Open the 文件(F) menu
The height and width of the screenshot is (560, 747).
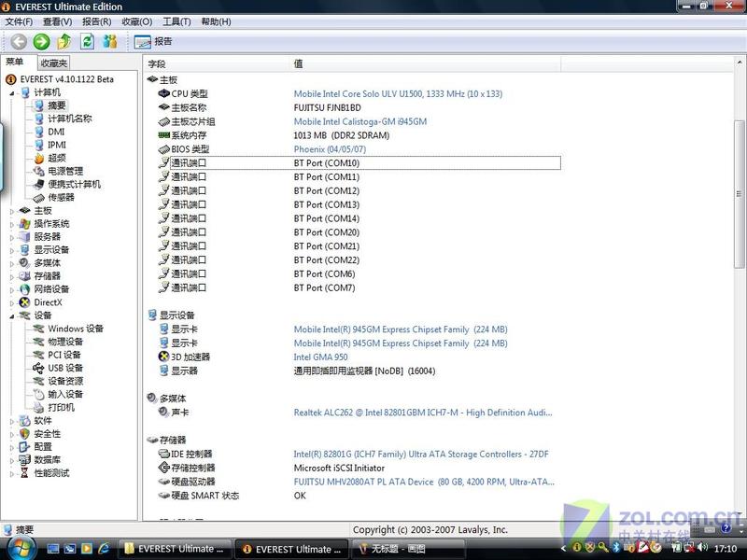click(x=19, y=21)
